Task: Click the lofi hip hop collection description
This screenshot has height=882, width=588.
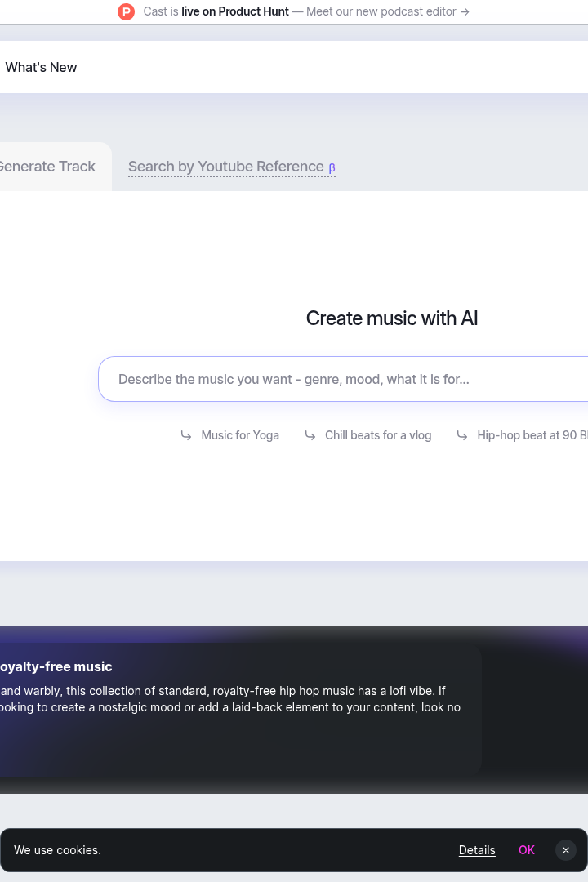Action: [x=230, y=699]
